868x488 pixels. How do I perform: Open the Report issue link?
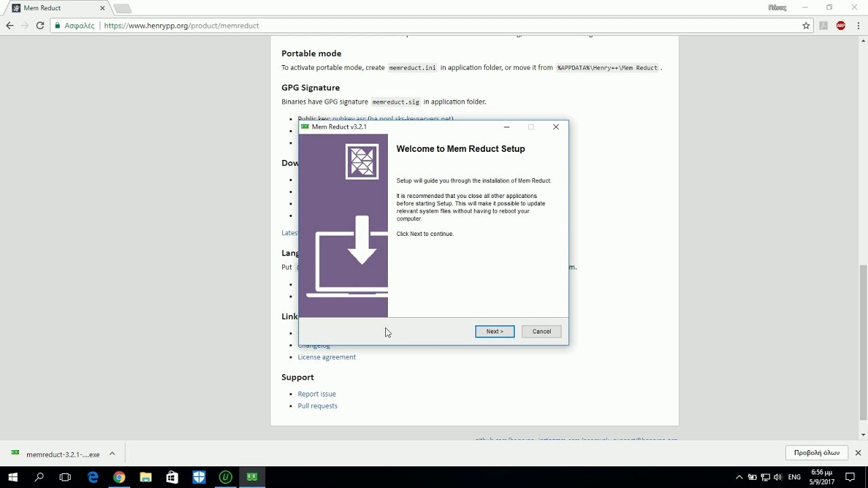click(x=317, y=394)
